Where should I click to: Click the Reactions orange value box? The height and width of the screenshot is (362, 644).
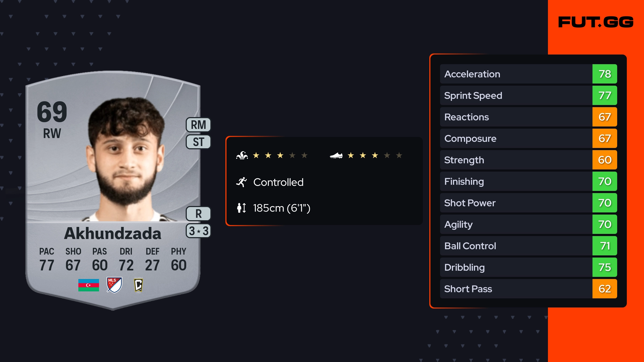coord(605,117)
